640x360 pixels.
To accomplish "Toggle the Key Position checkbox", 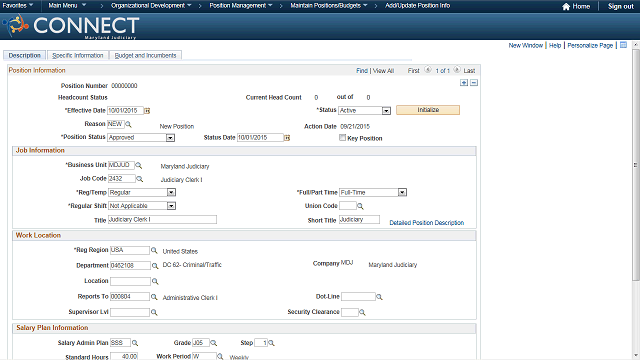I will click(342, 138).
